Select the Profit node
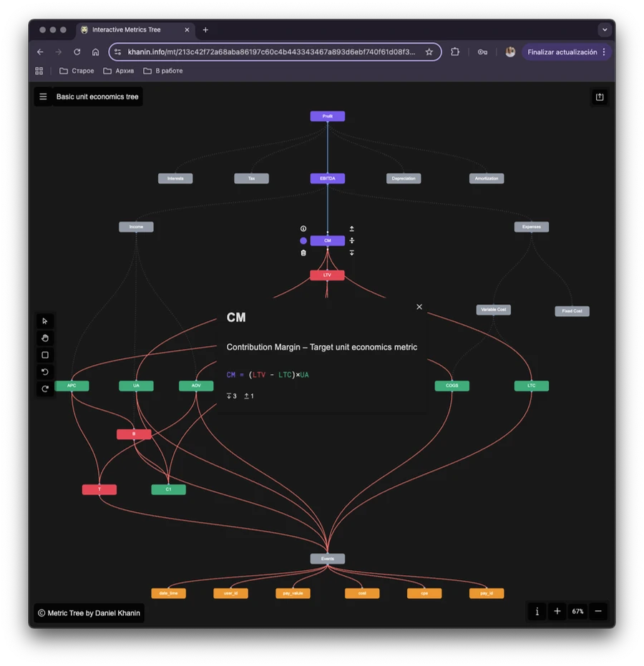The width and height of the screenshot is (644, 666). click(x=328, y=117)
